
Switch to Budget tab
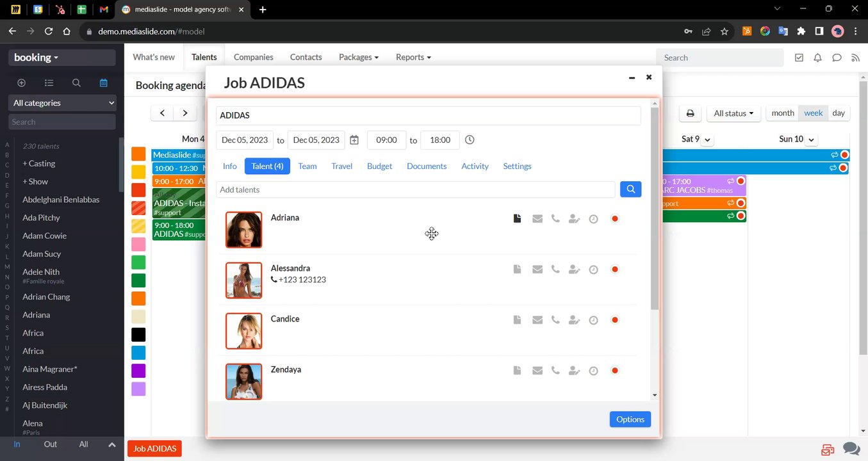[x=379, y=166]
